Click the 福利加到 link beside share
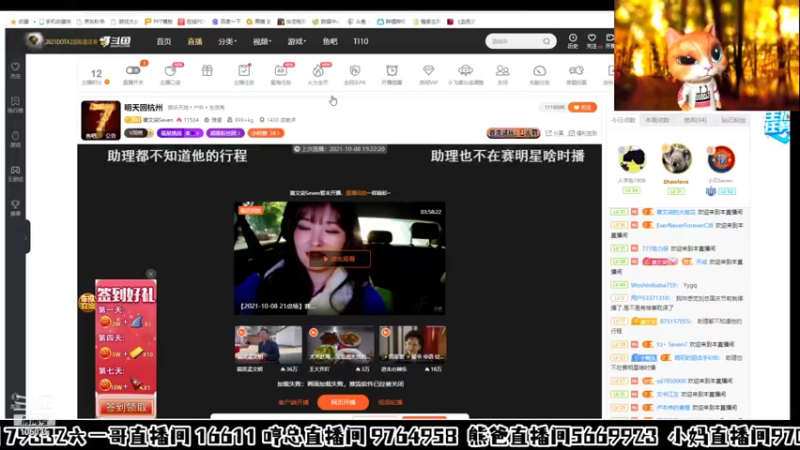This screenshot has width=800, height=450. tap(583, 133)
